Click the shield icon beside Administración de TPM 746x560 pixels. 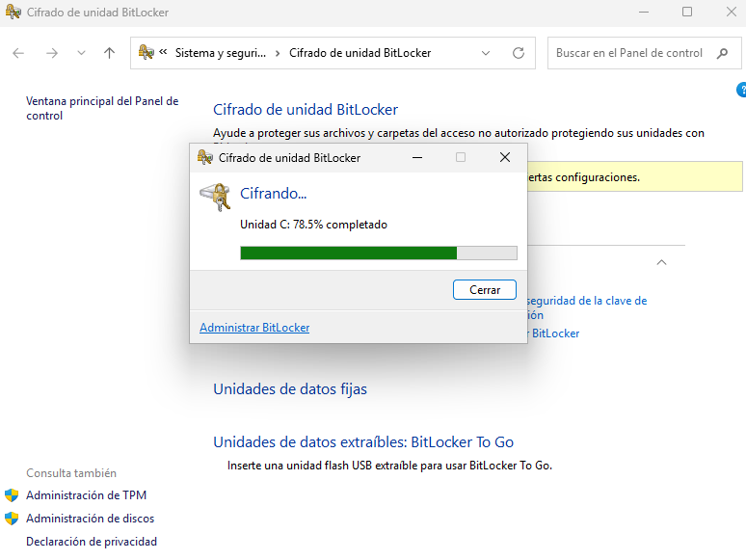point(12,495)
